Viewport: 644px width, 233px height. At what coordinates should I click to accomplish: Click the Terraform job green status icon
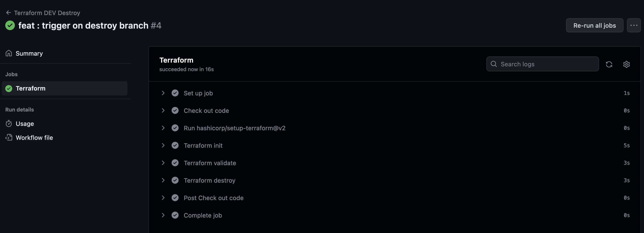pyautogui.click(x=9, y=88)
